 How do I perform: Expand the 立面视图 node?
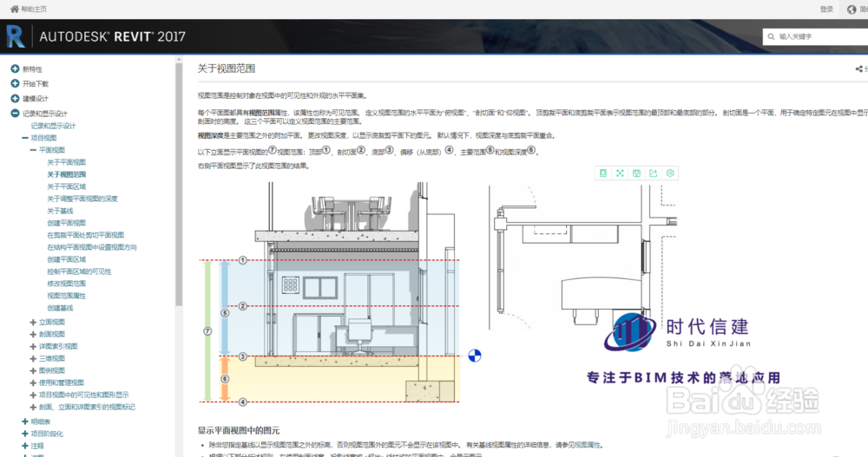[x=33, y=322]
